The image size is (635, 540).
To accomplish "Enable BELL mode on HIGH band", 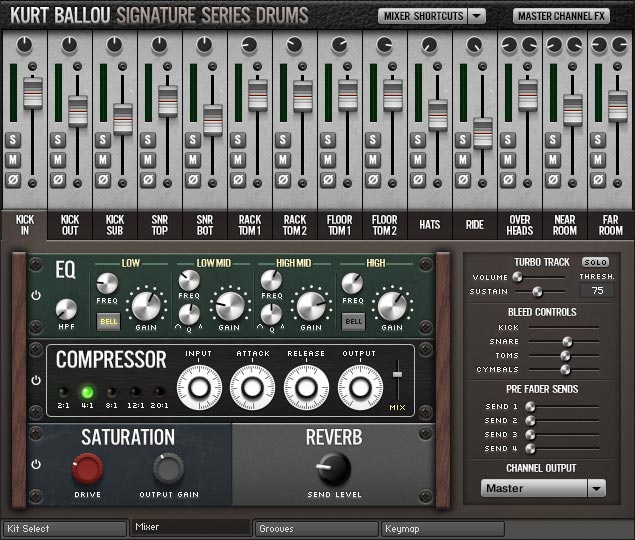I will tap(354, 322).
